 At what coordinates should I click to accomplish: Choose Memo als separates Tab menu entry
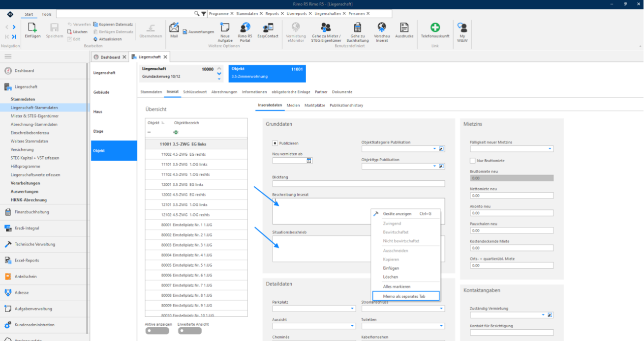click(405, 296)
